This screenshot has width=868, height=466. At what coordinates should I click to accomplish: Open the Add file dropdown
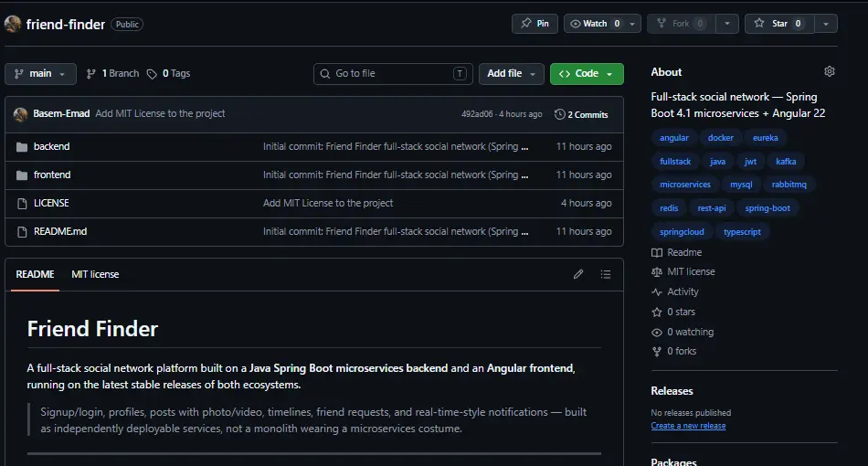click(511, 74)
